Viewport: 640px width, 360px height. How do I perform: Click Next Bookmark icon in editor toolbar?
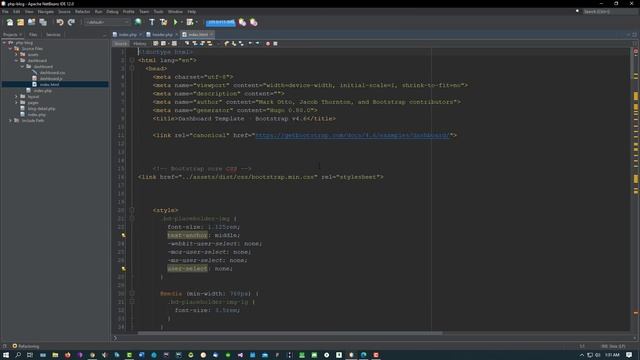pyautogui.click(x=234, y=43)
